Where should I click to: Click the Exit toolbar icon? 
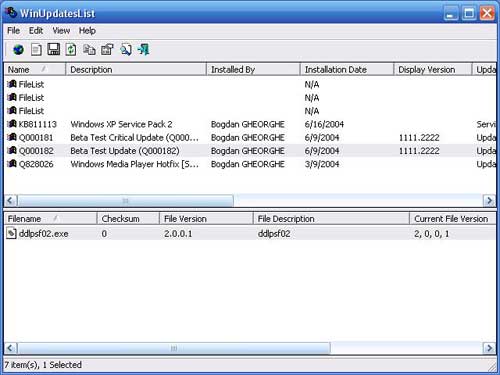(x=144, y=50)
